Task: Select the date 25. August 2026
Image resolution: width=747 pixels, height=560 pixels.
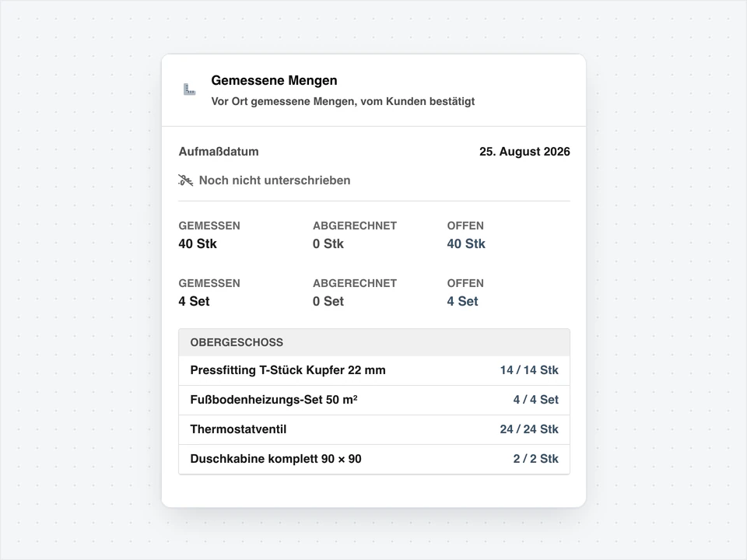Action: point(524,152)
